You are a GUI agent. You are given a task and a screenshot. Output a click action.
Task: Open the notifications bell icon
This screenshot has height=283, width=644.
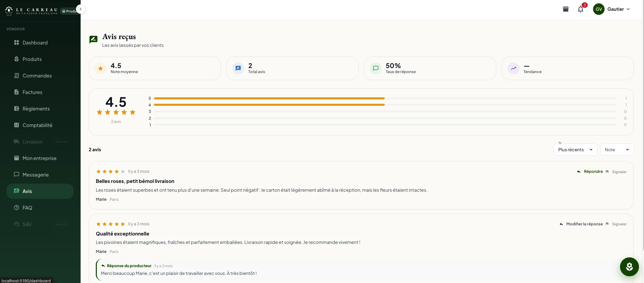click(581, 9)
